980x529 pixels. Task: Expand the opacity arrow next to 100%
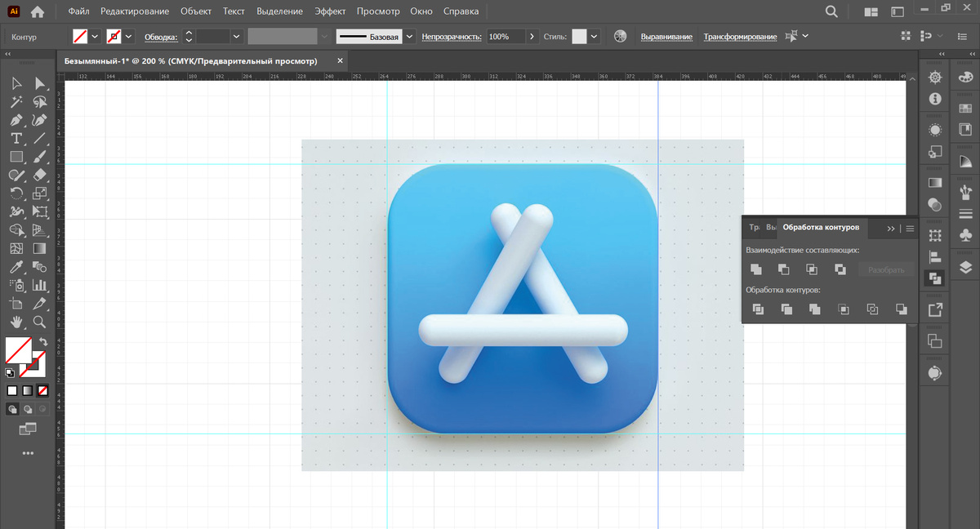pyautogui.click(x=533, y=37)
